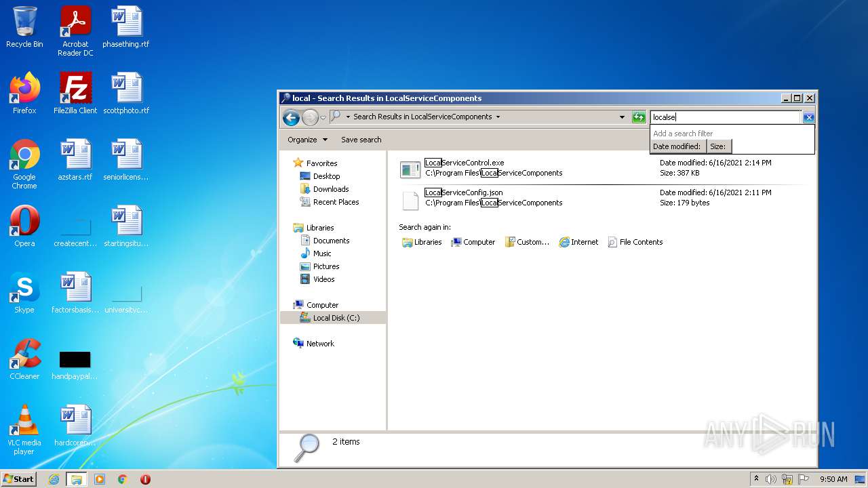Show hidden system tray icons

tap(756, 479)
